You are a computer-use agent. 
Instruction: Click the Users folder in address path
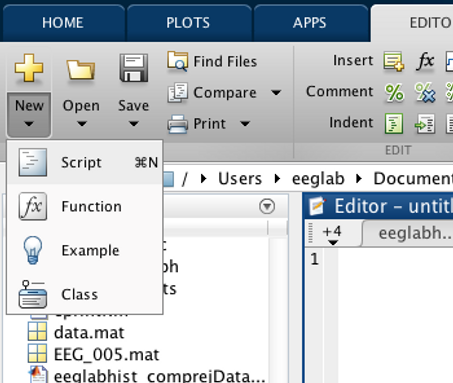coord(240,179)
